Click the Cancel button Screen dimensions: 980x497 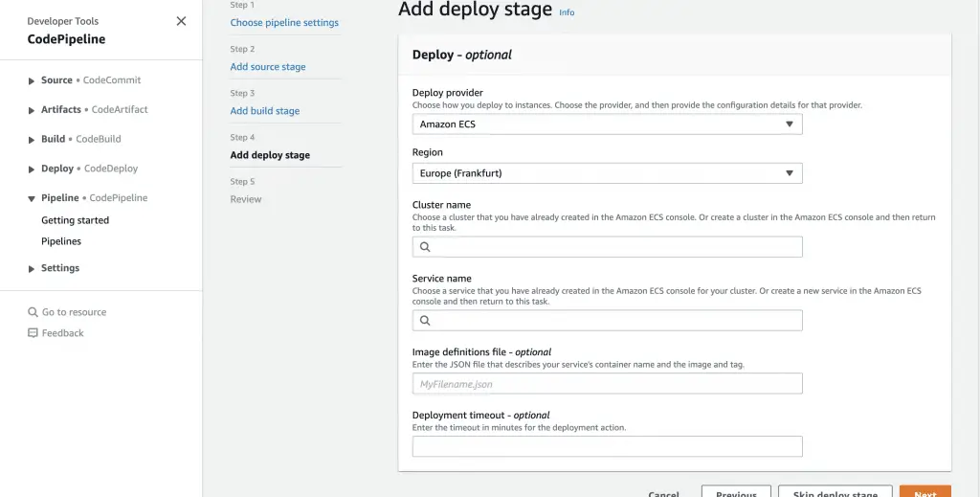click(x=664, y=492)
